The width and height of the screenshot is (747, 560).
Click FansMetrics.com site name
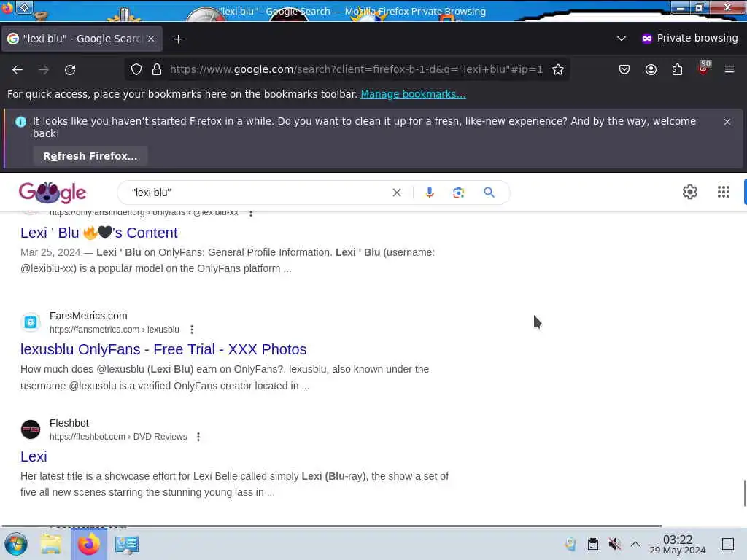[x=88, y=316]
